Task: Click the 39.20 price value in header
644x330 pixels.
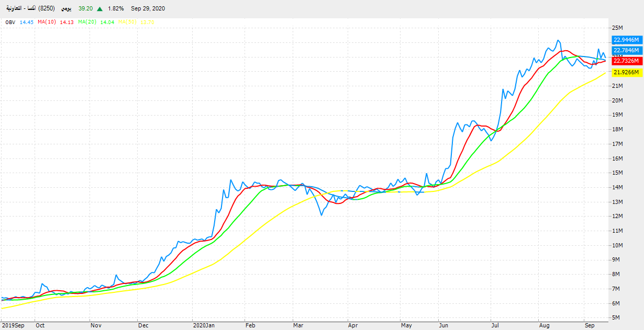Action: [85, 9]
